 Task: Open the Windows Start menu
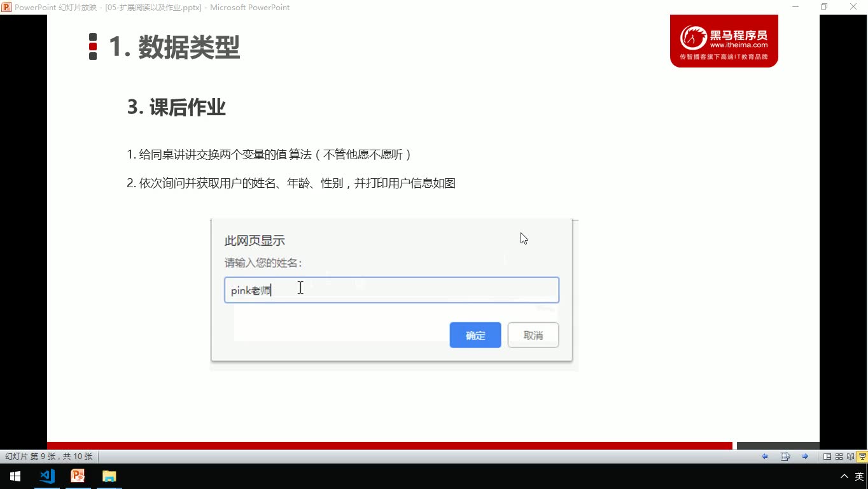tap(15, 476)
